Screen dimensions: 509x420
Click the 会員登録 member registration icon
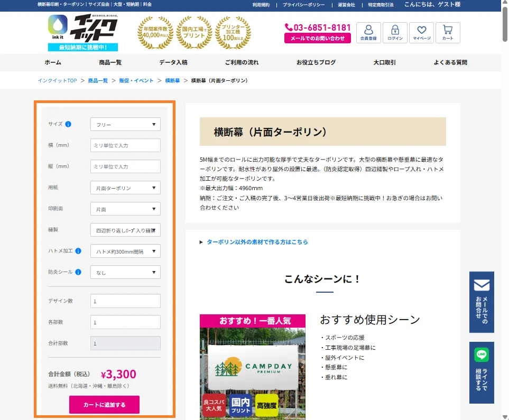(x=368, y=32)
